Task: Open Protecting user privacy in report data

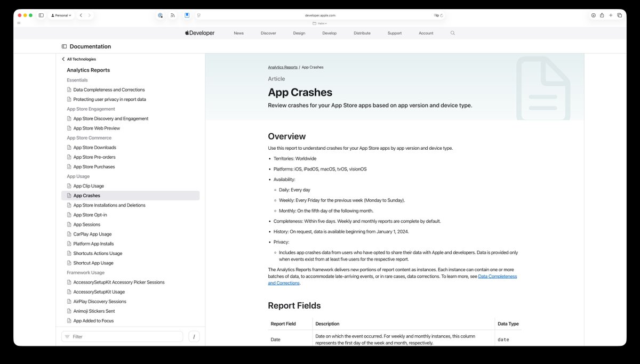Action: click(x=109, y=100)
